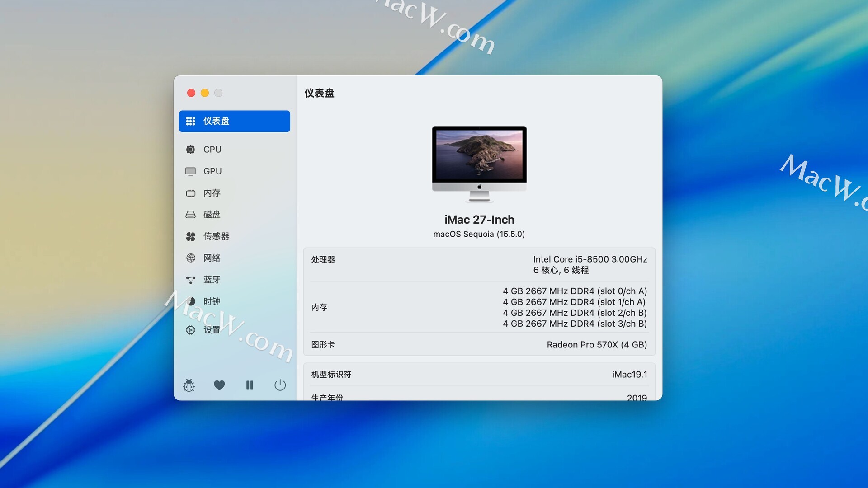Image resolution: width=868 pixels, height=488 pixels.
Task: Click the heart icon in sidebar footer
Action: pyautogui.click(x=219, y=385)
